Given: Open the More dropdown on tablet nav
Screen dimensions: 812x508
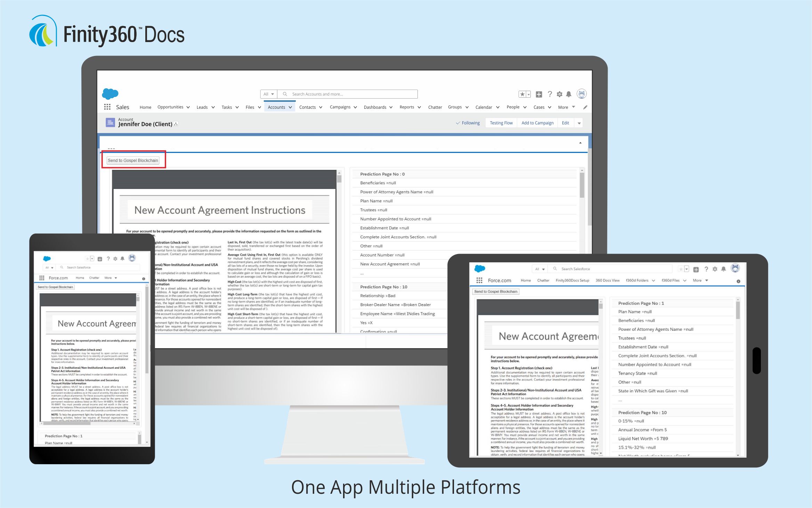Looking at the screenshot, I should pyautogui.click(x=700, y=280).
